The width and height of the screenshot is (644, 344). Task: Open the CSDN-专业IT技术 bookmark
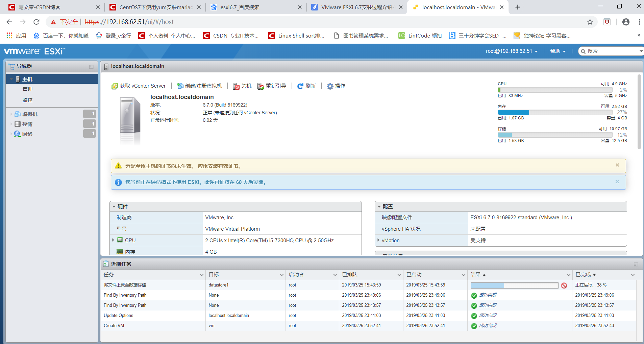pos(231,36)
